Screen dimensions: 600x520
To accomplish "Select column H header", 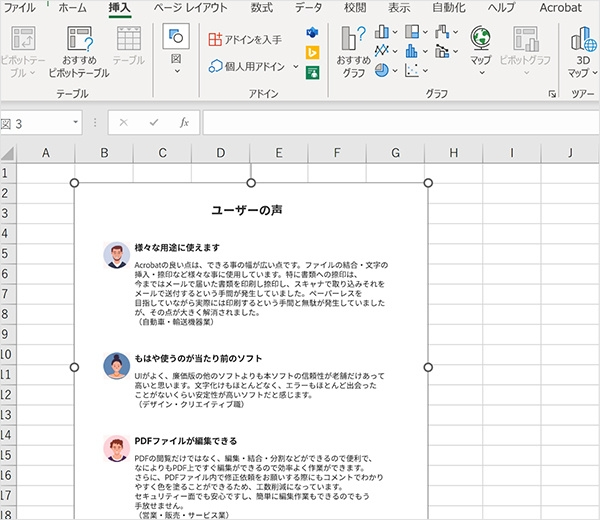I will (x=453, y=153).
